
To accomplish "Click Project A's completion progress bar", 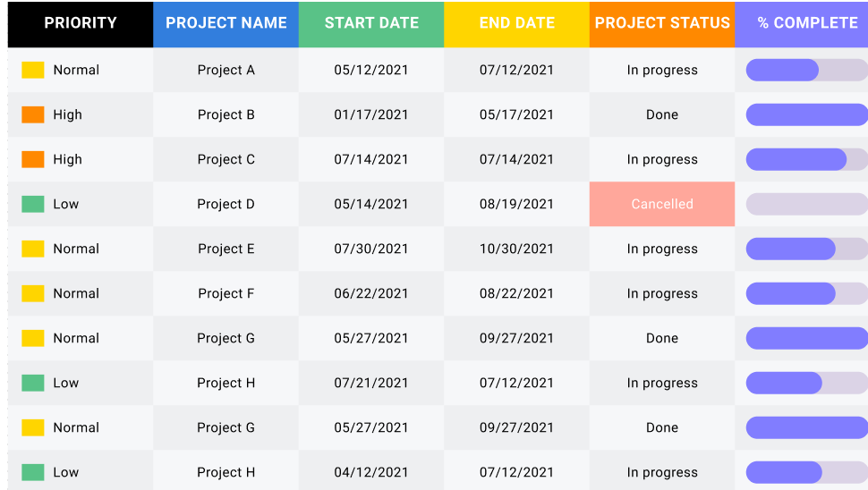I will 807,71.
